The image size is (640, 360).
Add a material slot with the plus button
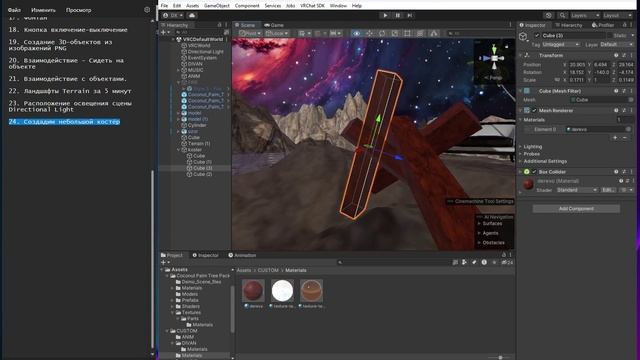pos(615,138)
